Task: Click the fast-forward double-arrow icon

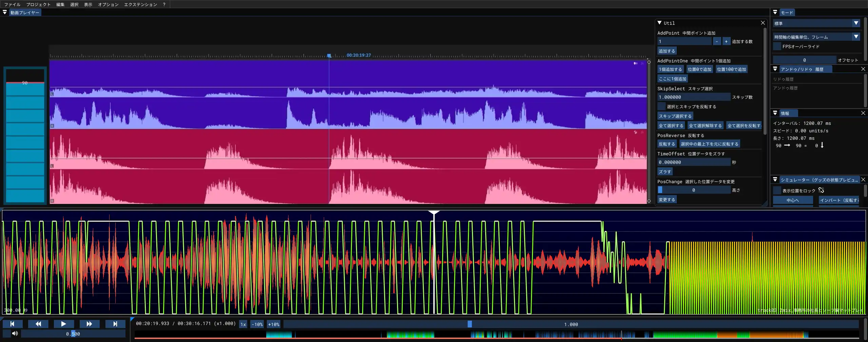Action: pos(90,324)
